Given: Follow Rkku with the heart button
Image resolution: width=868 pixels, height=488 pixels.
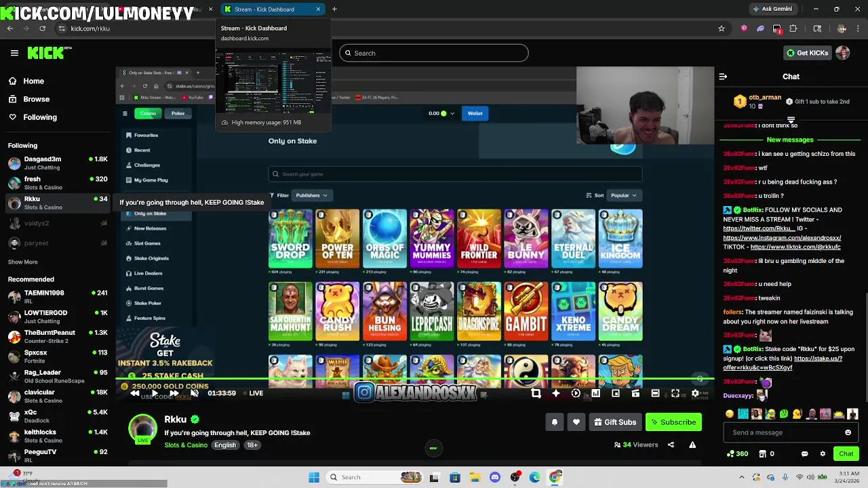Looking at the screenshot, I should pyautogui.click(x=576, y=422).
